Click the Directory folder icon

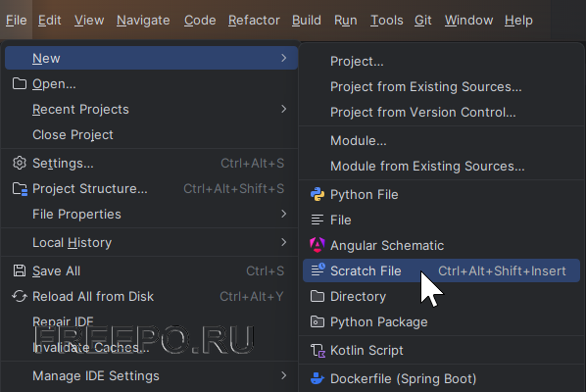(317, 296)
